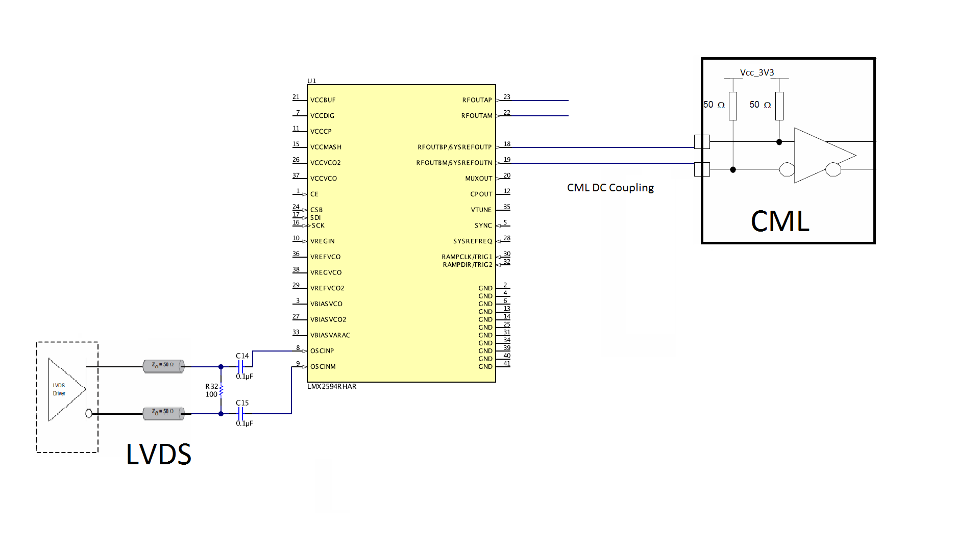Click the RFOUTAP pin label
The width and height of the screenshot is (980, 551).
click(x=477, y=101)
